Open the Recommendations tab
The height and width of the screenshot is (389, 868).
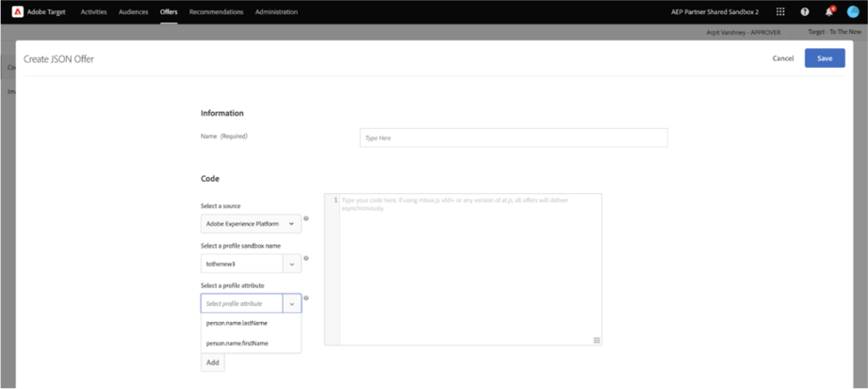[217, 11]
